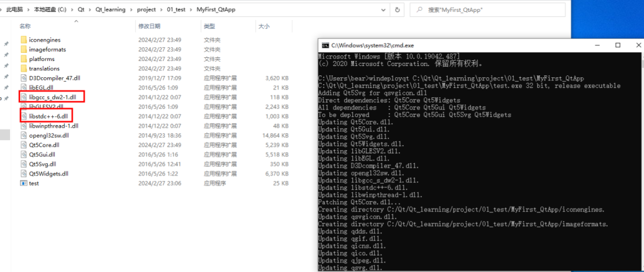The width and height of the screenshot is (644, 272).
Task: Select the imageformats folder icon
Action: pos(24,50)
